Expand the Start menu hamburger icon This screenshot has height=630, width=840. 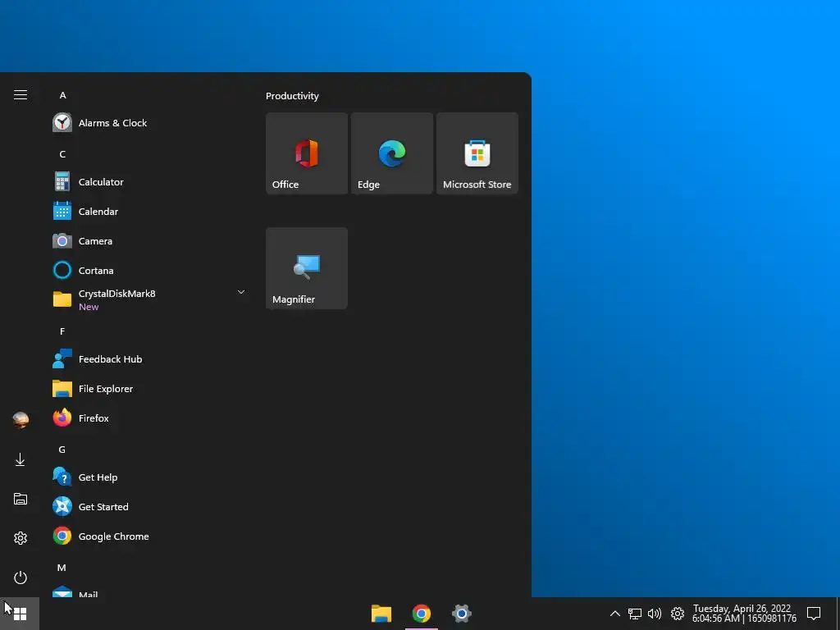click(21, 95)
